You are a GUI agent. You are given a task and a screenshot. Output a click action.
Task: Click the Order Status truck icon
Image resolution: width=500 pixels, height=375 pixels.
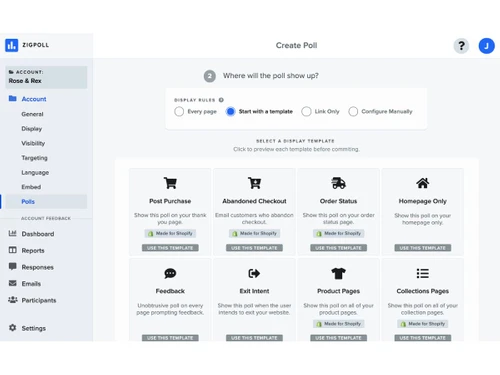[338, 183]
